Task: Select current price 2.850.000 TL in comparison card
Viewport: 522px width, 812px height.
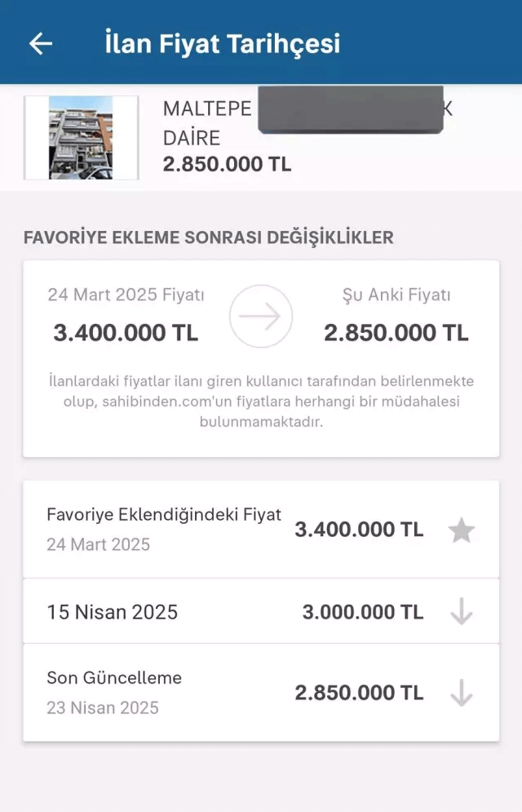Action: pos(396,332)
